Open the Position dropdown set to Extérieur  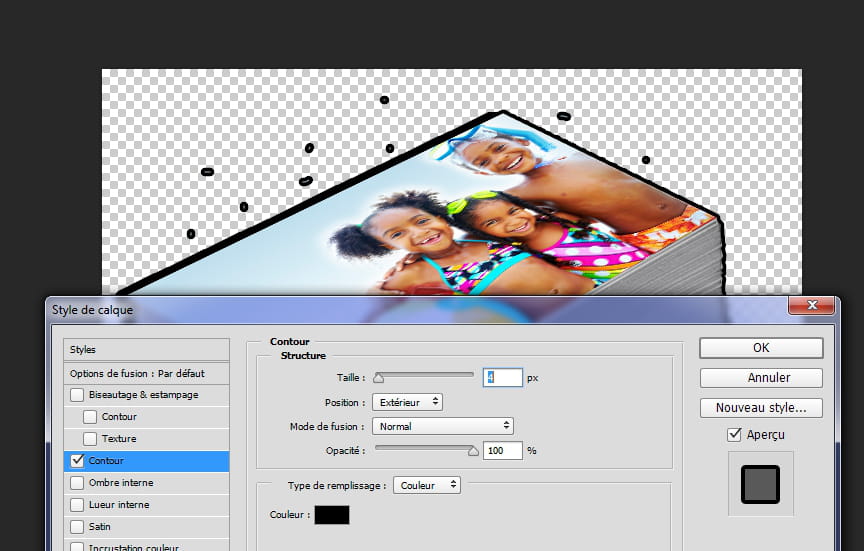click(407, 402)
